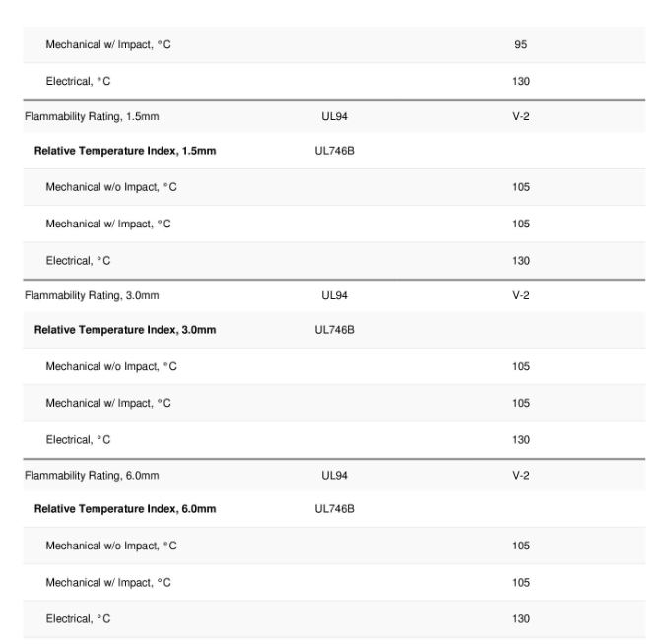Click Mechanical w/o Impact under the 1.5mm index
Viewport: 654px width, 644px height.
[111, 187]
